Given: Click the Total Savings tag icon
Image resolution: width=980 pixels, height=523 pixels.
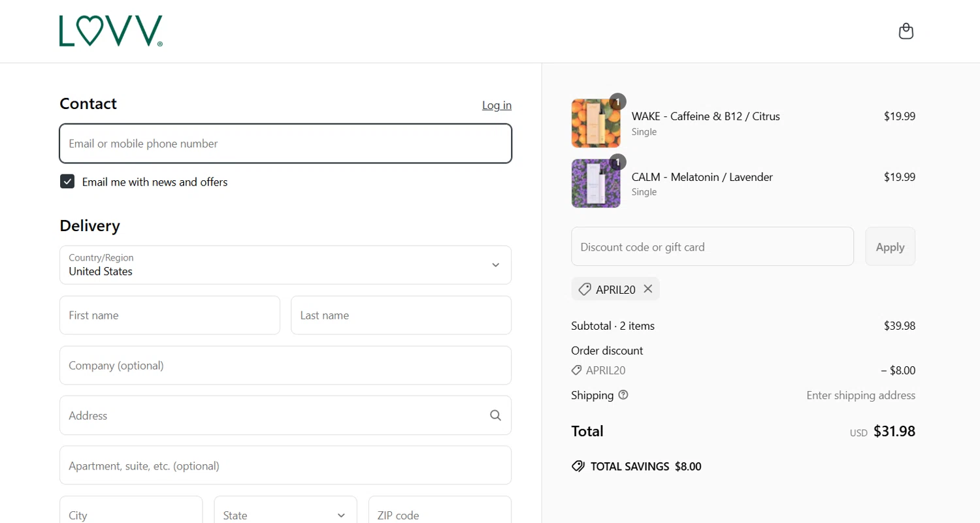Looking at the screenshot, I should [x=578, y=466].
